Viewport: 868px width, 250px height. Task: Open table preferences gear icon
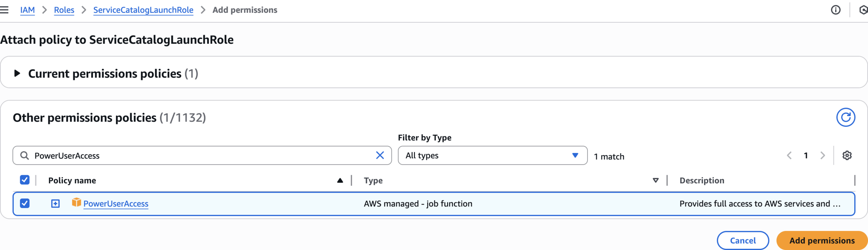[x=847, y=155]
